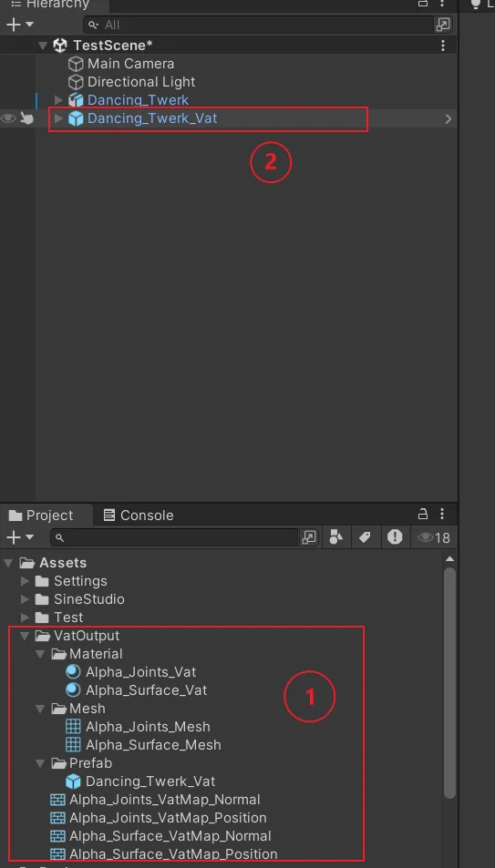Click search-by-import-log-type warning icon

(395, 537)
